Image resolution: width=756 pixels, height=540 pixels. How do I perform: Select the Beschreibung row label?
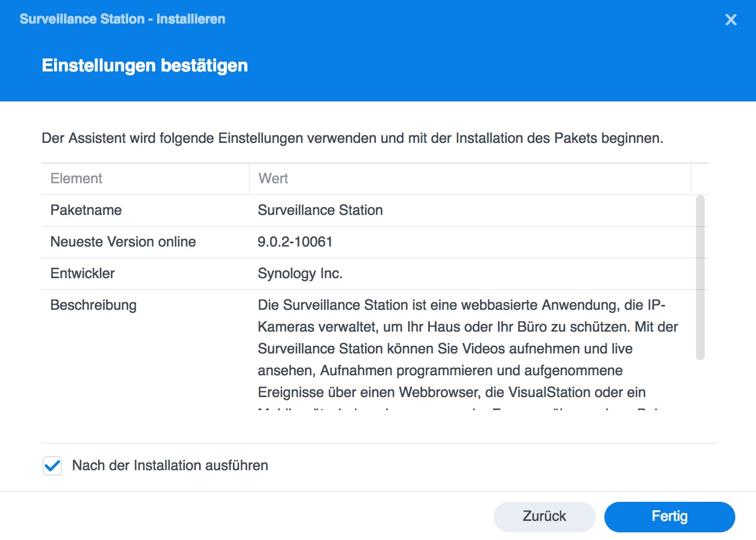(x=93, y=305)
